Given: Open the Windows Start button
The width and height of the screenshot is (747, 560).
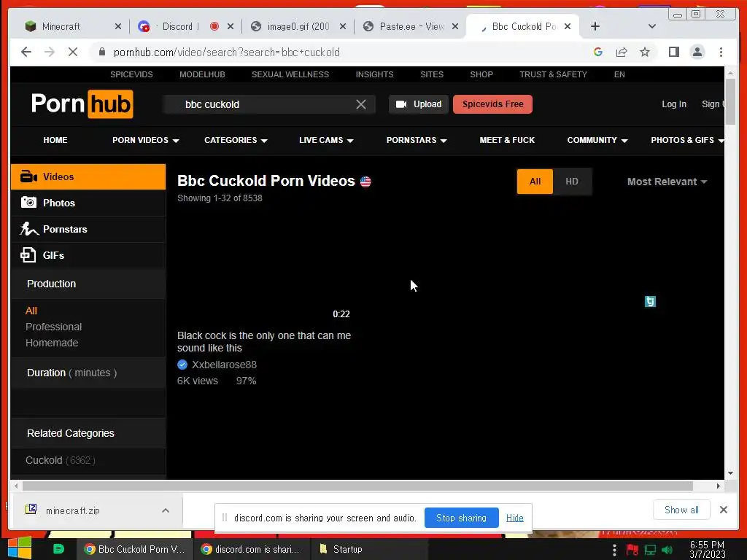Looking at the screenshot, I should tap(20, 548).
